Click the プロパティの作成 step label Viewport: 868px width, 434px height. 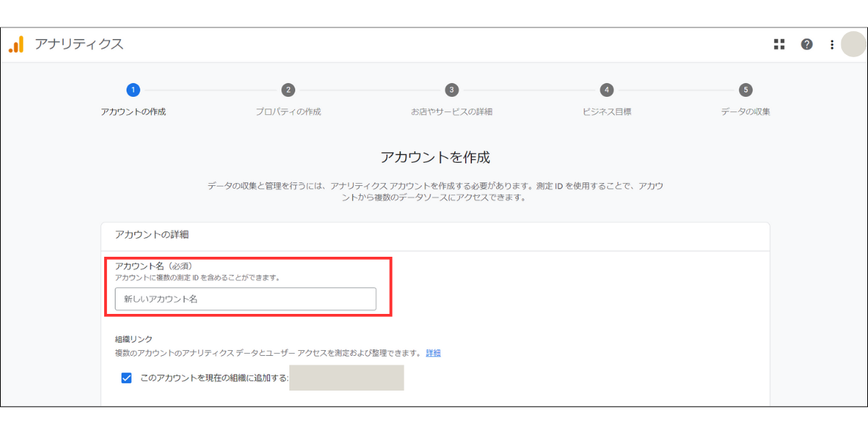point(288,111)
